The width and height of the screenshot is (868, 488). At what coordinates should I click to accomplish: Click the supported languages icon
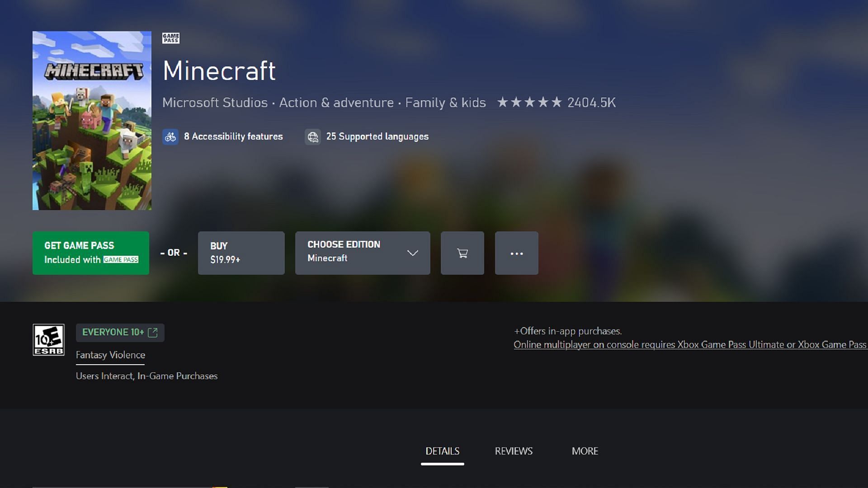click(313, 137)
